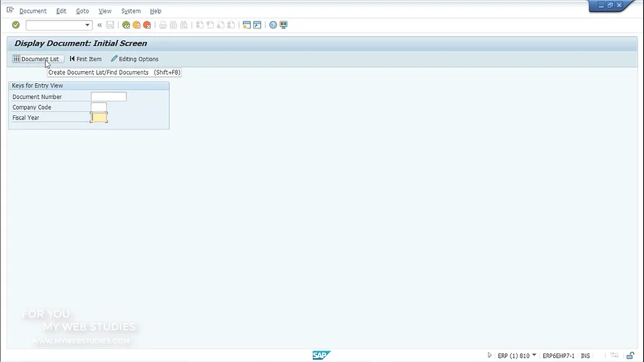The image size is (644, 362).
Task: Click the Generate Shortcut icon
Action: (x=257, y=25)
